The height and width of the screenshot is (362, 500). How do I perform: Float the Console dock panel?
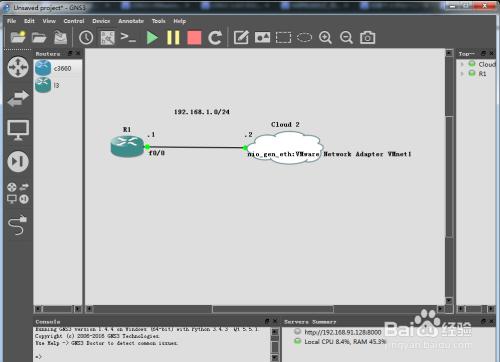267,321
